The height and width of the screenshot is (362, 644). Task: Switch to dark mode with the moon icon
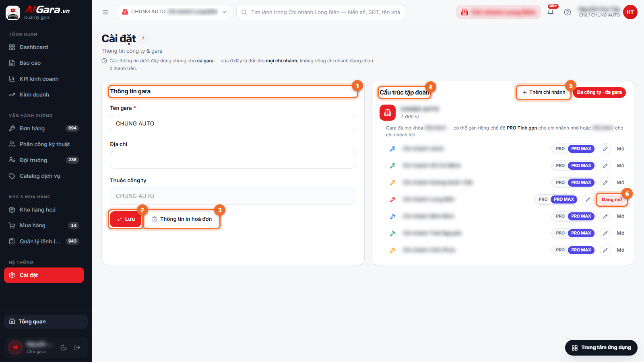(64, 348)
